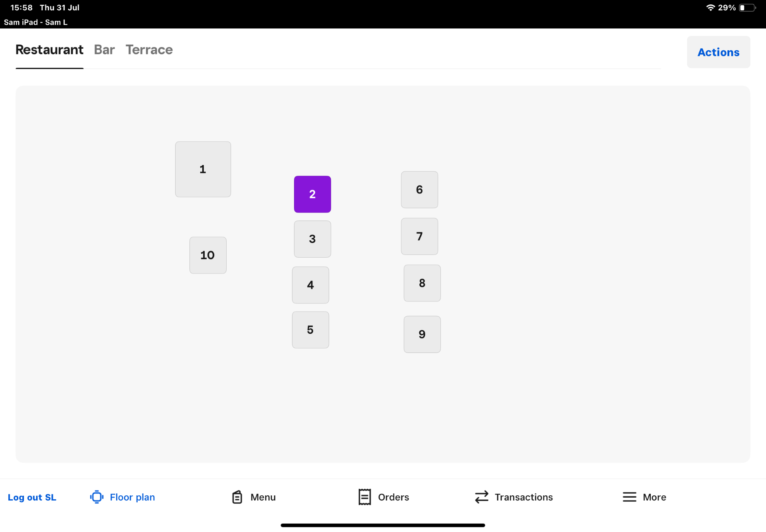766x532 pixels.
Task: Open the Menu clipboard icon
Action: tap(237, 497)
